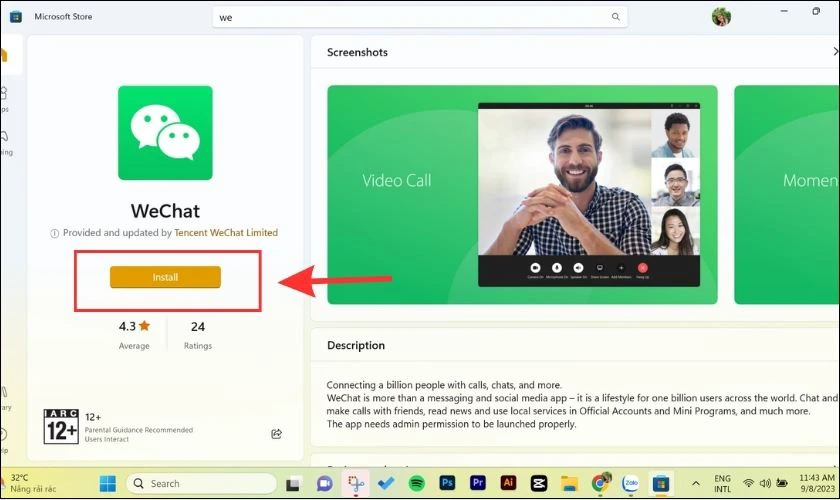Open CapCut from taskbar
840x500 pixels.
coord(538,483)
